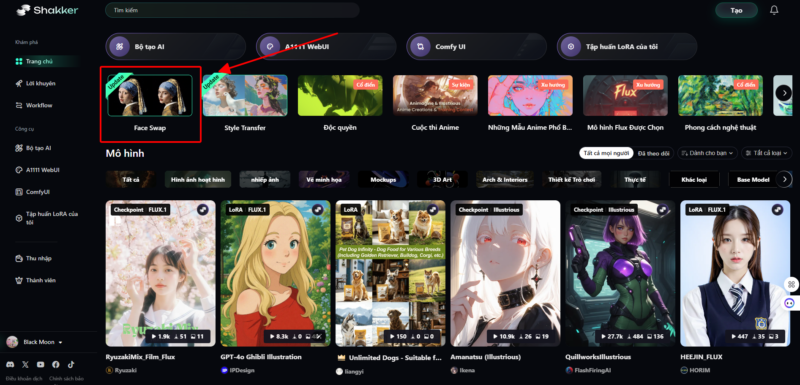Screen dimensions: 800x385
Task: Open the YouTube icon in the footer
Action: pos(40,364)
